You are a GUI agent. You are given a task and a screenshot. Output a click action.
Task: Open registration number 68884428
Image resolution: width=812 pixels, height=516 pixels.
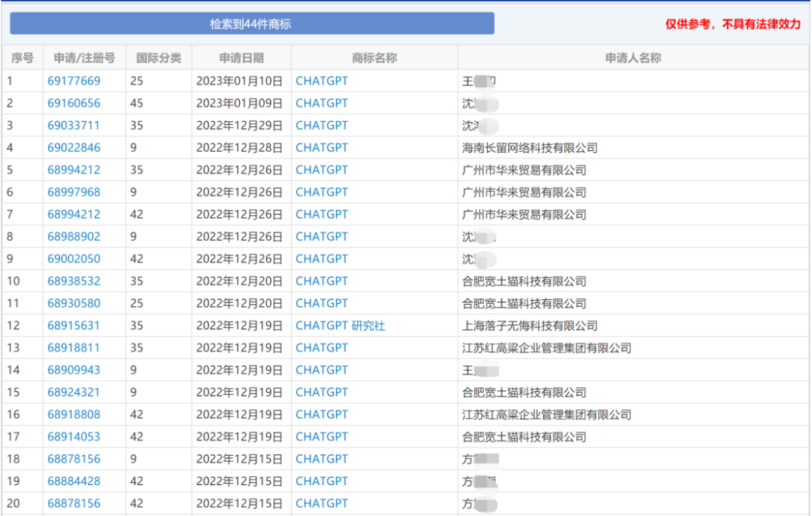74,482
